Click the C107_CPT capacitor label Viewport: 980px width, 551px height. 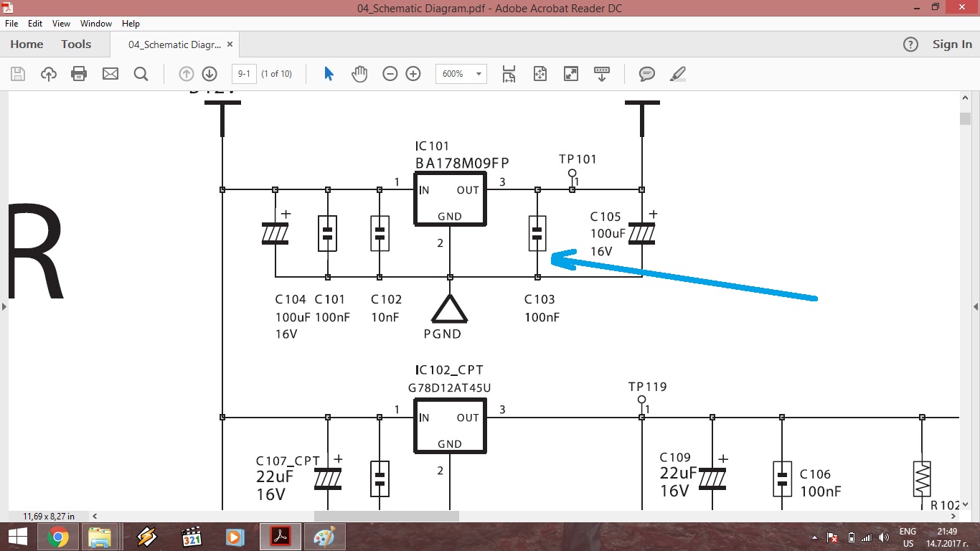[x=288, y=461]
